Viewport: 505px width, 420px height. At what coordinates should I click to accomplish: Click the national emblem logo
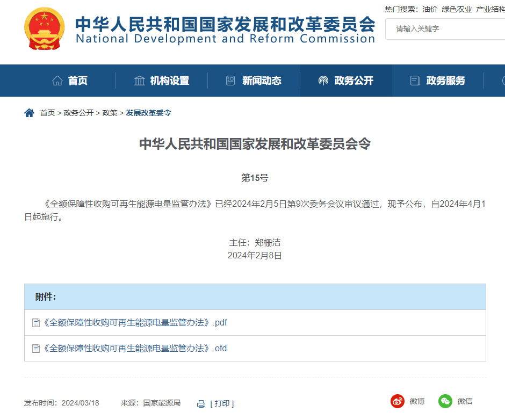44,28
